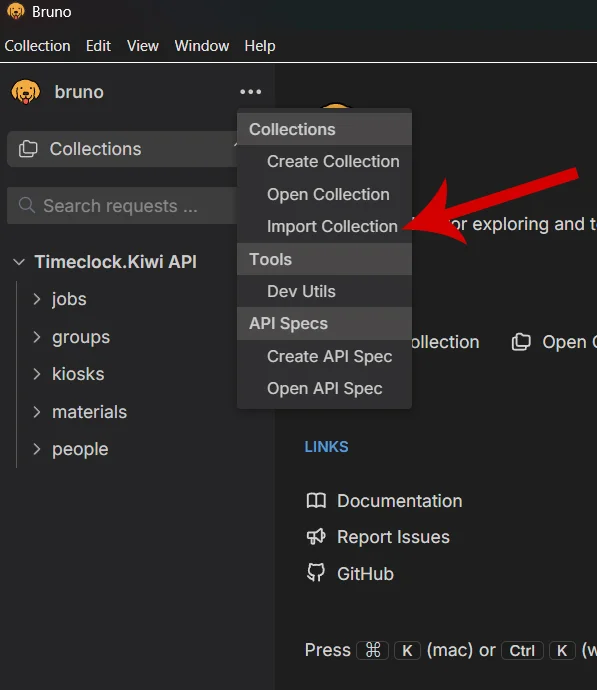Click the Bruno dog logo in sidebar header

coord(26,92)
